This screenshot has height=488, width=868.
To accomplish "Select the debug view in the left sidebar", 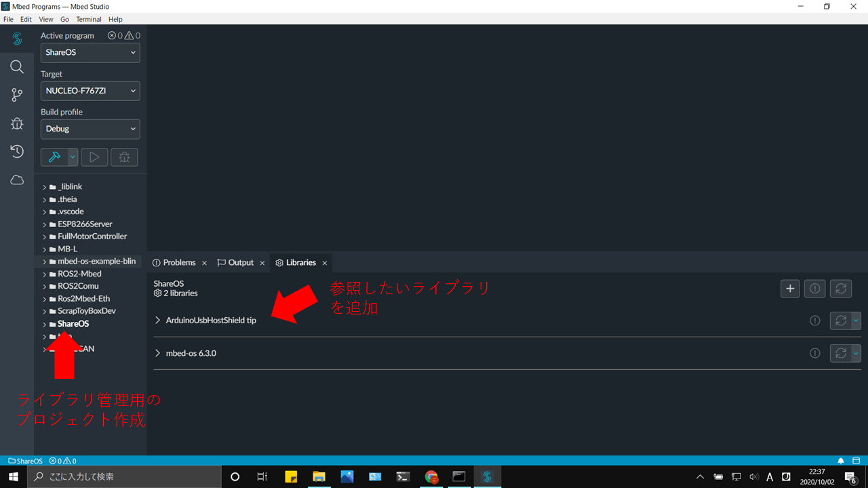I will pyautogui.click(x=17, y=123).
